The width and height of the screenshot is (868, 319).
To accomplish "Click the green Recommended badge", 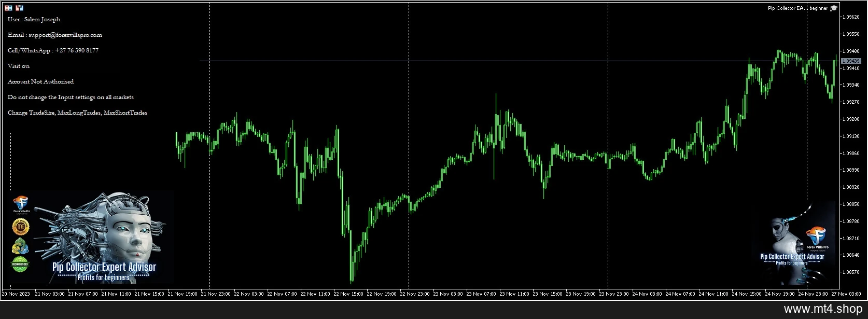I will pos(20,263).
